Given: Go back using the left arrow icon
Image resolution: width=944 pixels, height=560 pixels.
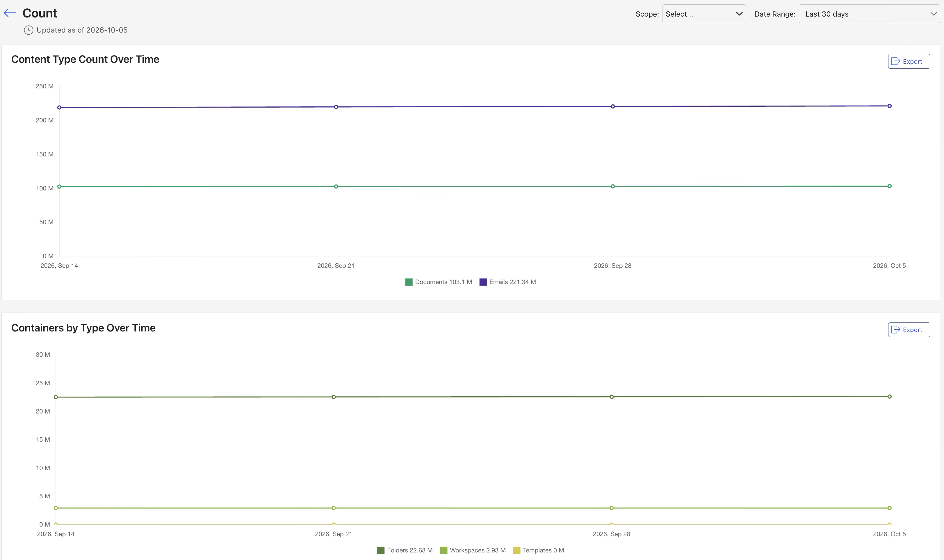Looking at the screenshot, I should (10, 13).
